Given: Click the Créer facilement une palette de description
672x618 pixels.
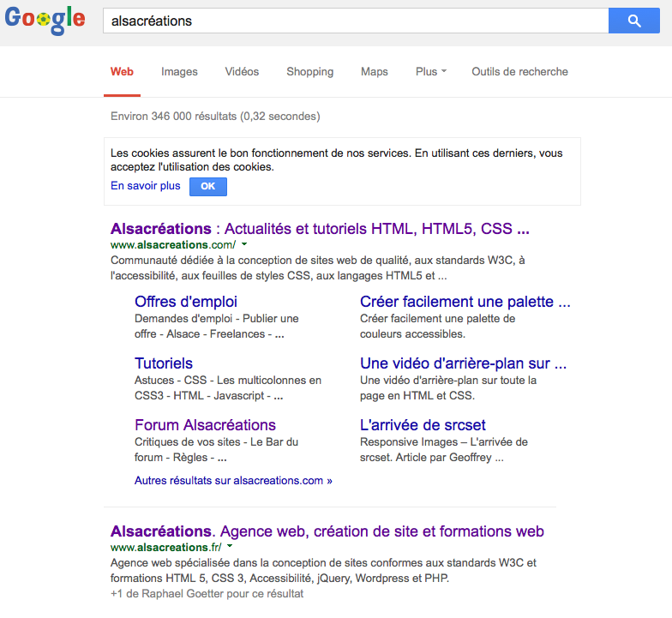Looking at the screenshot, I should [x=437, y=326].
